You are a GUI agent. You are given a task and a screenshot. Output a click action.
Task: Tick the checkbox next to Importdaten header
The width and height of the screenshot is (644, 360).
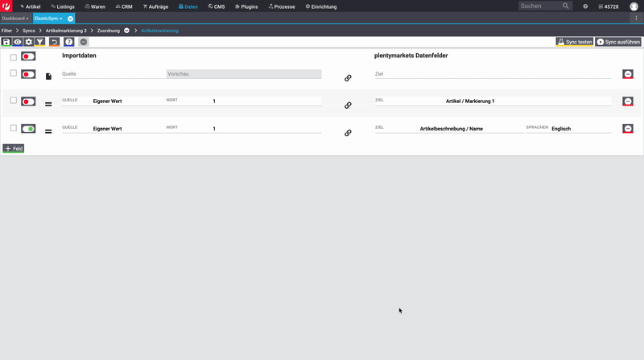13,57
